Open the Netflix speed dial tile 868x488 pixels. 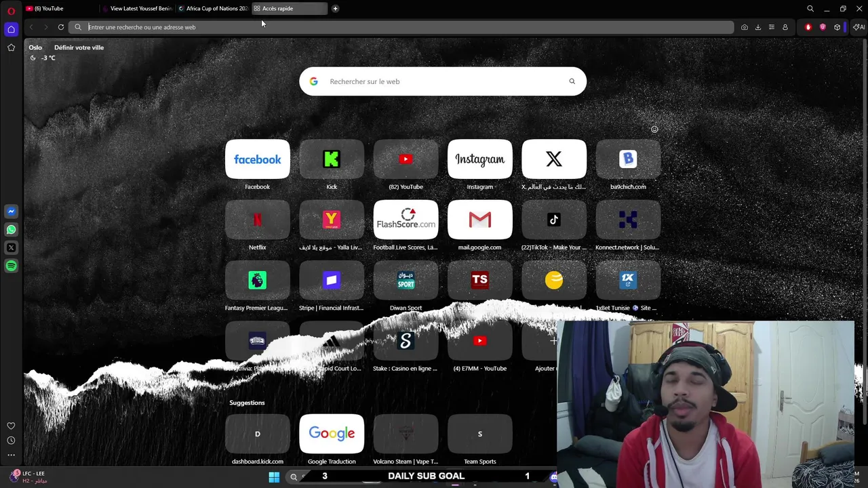tap(257, 220)
